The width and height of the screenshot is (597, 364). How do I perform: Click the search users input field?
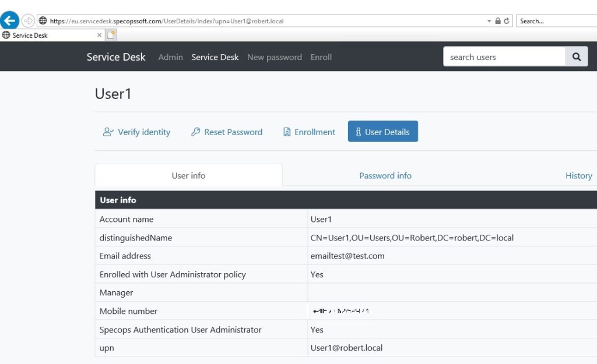[504, 56]
